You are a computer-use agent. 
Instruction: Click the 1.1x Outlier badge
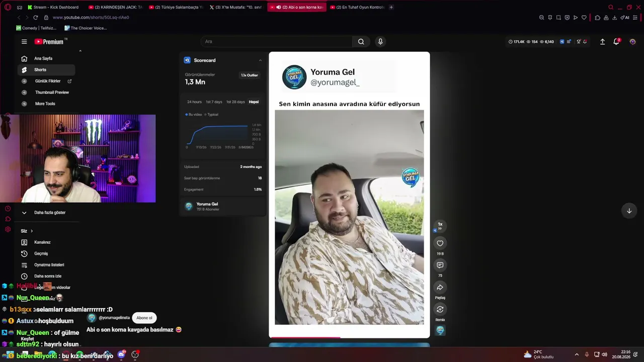[x=249, y=75]
